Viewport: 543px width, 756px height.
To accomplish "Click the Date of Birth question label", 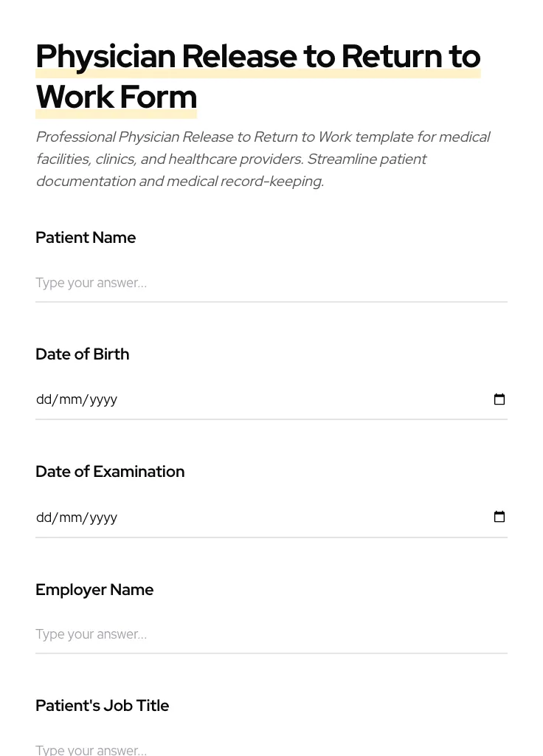I will tap(82, 354).
